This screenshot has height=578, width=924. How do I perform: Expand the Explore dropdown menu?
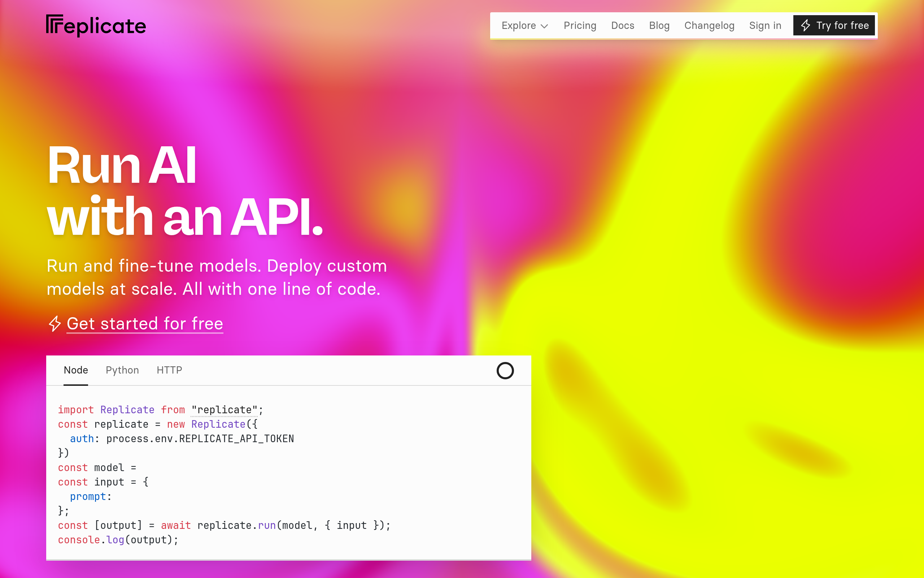point(524,26)
